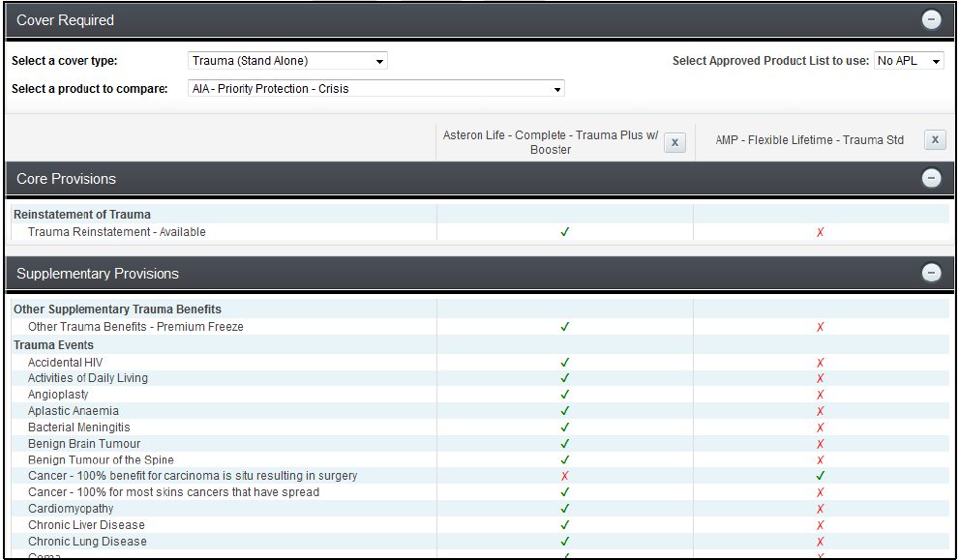Click the AMP red cross for Cardiomyopathy
This screenshot has width=959, height=560.
coord(821,509)
